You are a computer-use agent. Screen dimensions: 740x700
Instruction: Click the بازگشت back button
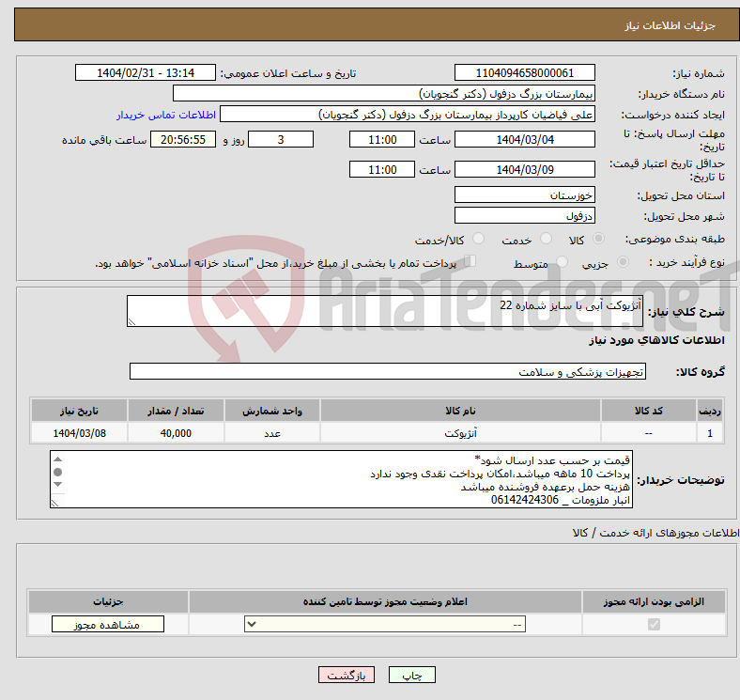347,676
